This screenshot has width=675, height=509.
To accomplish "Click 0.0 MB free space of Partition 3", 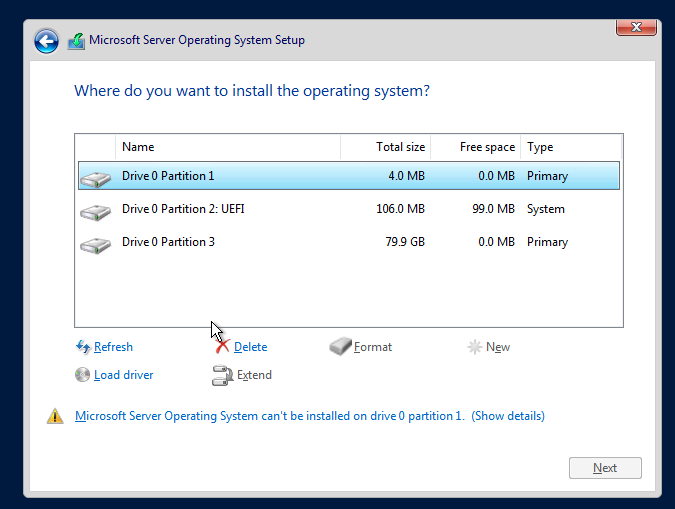I will point(496,242).
